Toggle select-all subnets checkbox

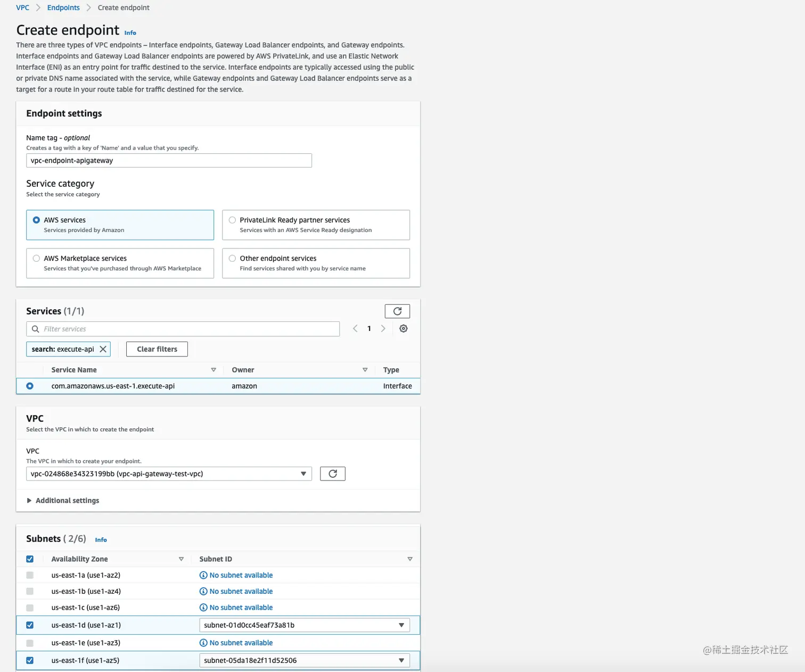pos(30,559)
